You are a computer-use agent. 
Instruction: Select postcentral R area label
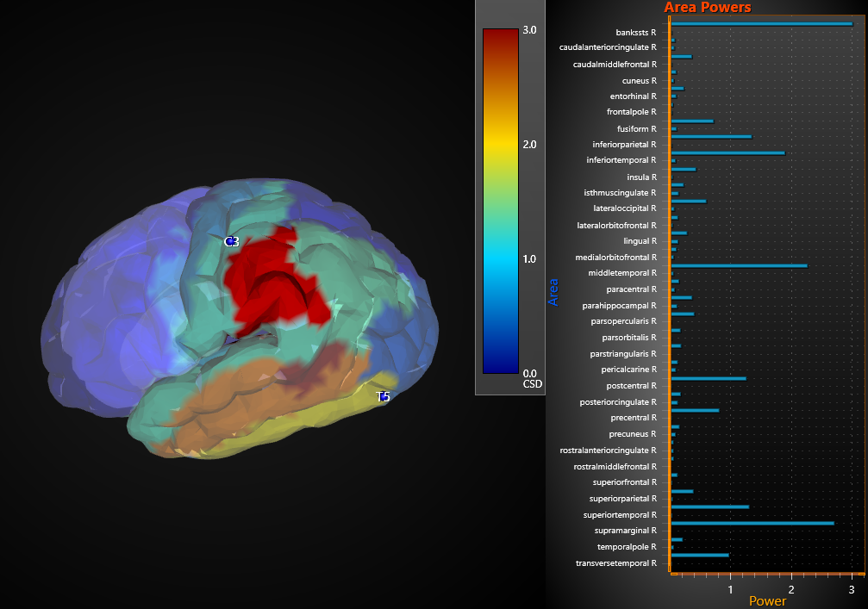click(x=631, y=386)
